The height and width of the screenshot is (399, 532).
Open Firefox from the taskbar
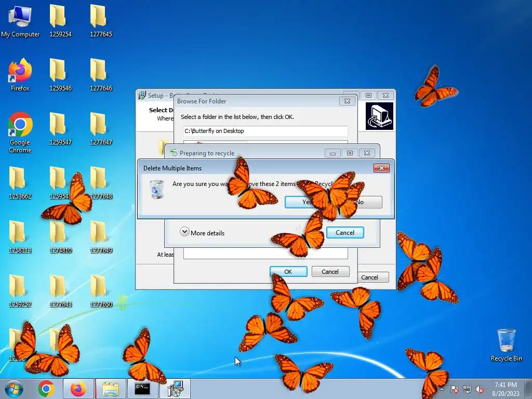(78, 389)
